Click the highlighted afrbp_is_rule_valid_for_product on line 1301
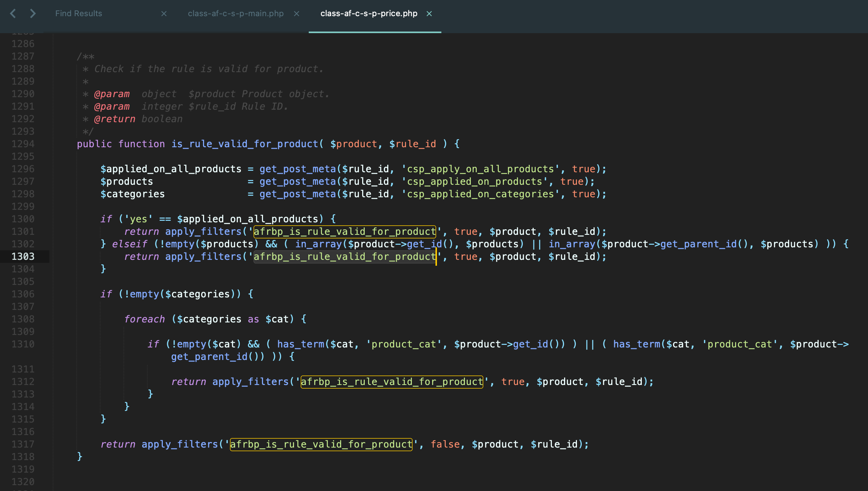 coord(344,232)
